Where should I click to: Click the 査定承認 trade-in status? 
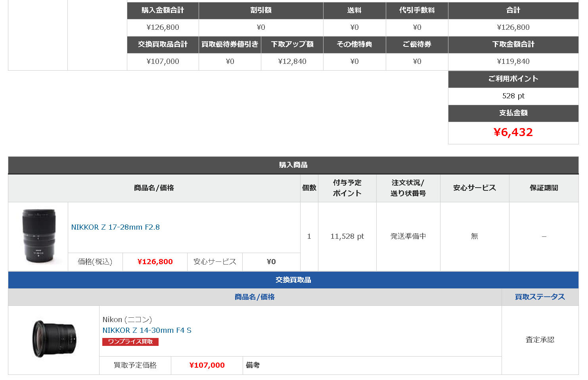pyautogui.click(x=540, y=340)
